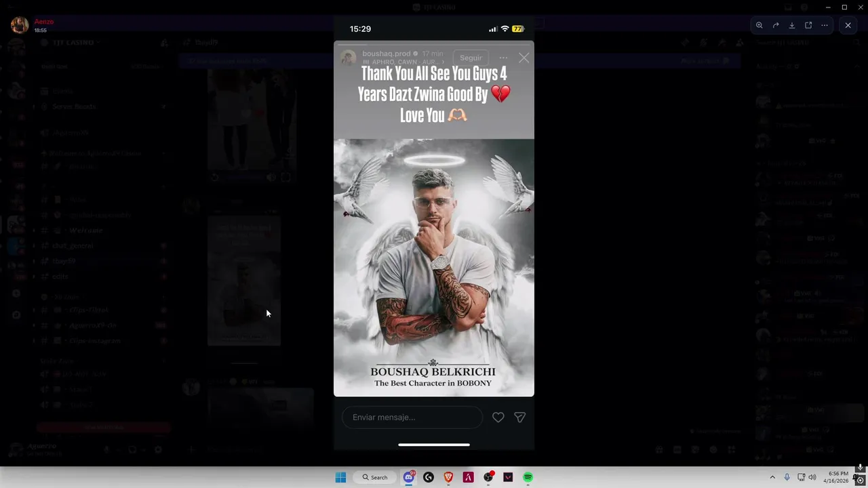Click boushaq.prod's profile picture in story
The height and width of the screenshot is (488, 868).
pos(349,58)
